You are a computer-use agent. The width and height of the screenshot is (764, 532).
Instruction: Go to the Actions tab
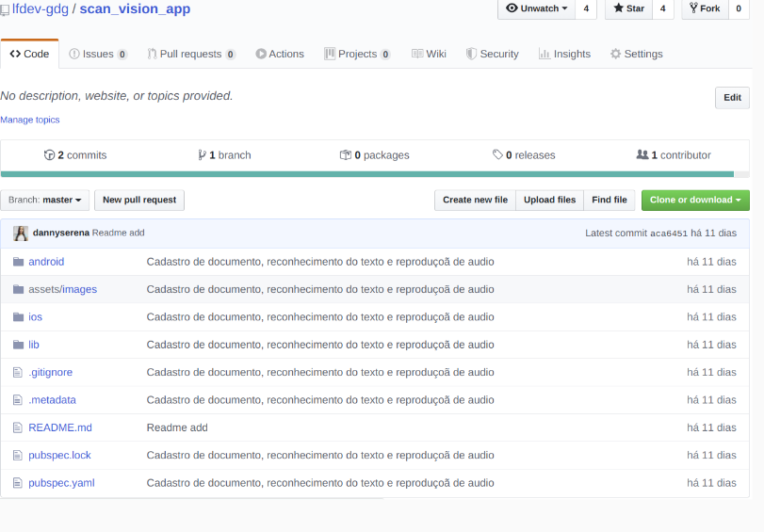(x=280, y=54)
